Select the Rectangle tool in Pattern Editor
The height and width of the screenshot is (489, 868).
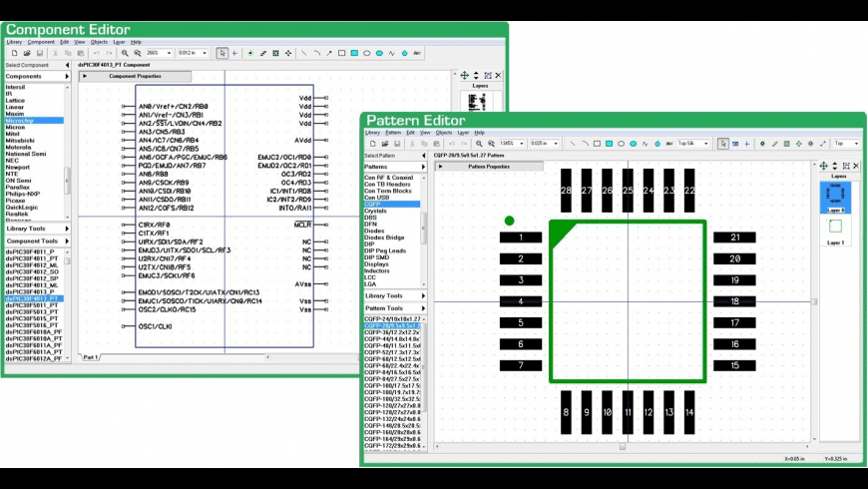tap(597, 144)
